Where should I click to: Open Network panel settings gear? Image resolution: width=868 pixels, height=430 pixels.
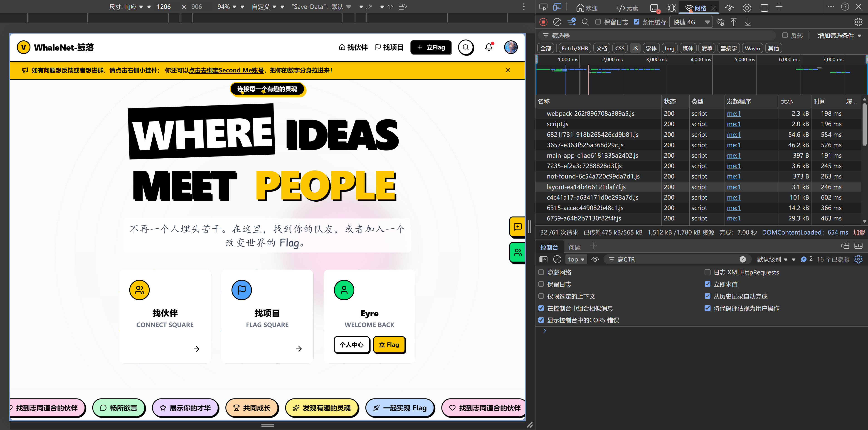pyautogui.click(x=858, y=22)
